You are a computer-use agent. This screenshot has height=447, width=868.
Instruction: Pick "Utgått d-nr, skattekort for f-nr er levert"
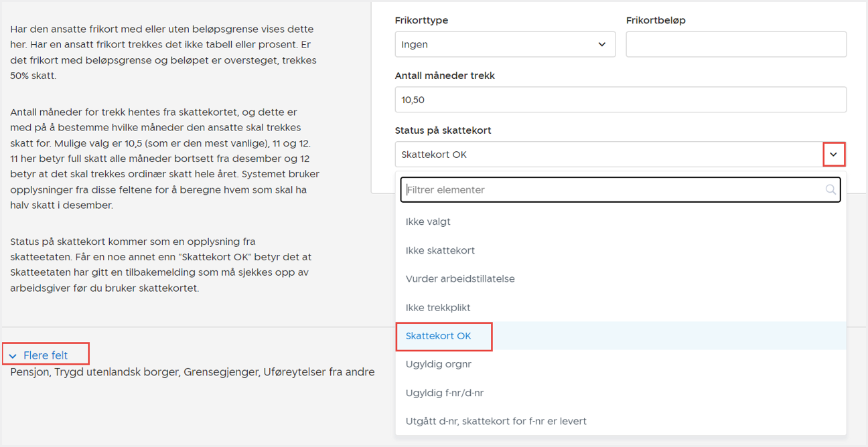point(496,421)
